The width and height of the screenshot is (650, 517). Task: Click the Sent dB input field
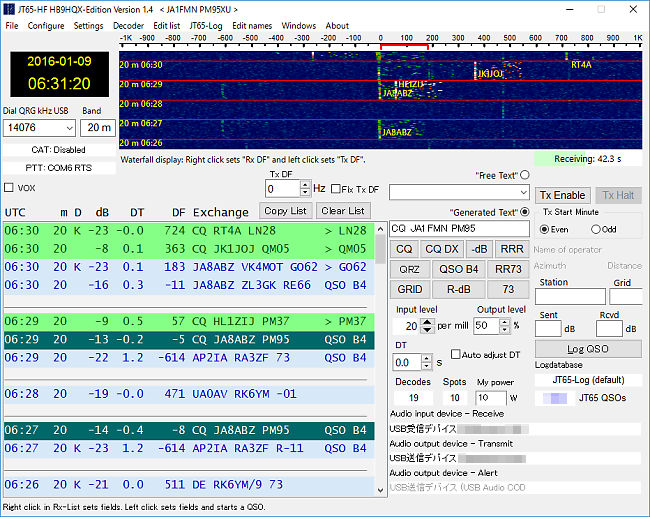coord(548,329)
